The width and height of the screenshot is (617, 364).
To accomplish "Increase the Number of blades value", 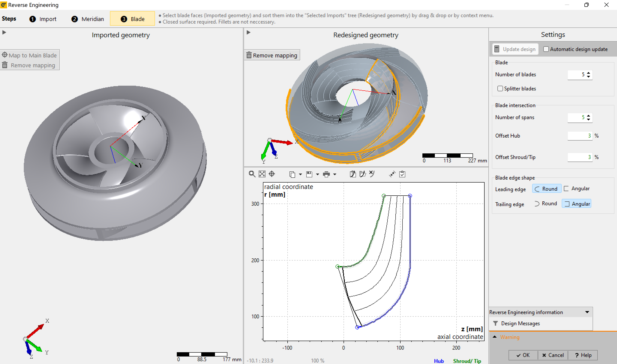I will point(588,73).
